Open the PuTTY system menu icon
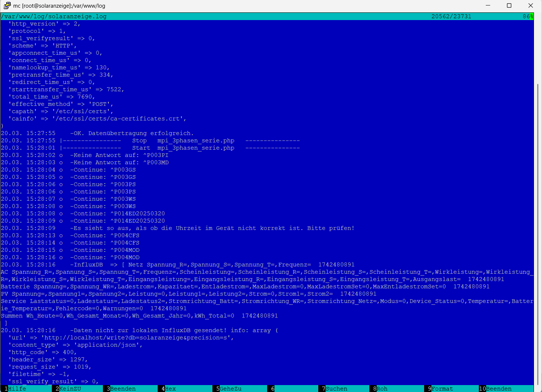This screenshot has width=542, height=392. [7, 5]
